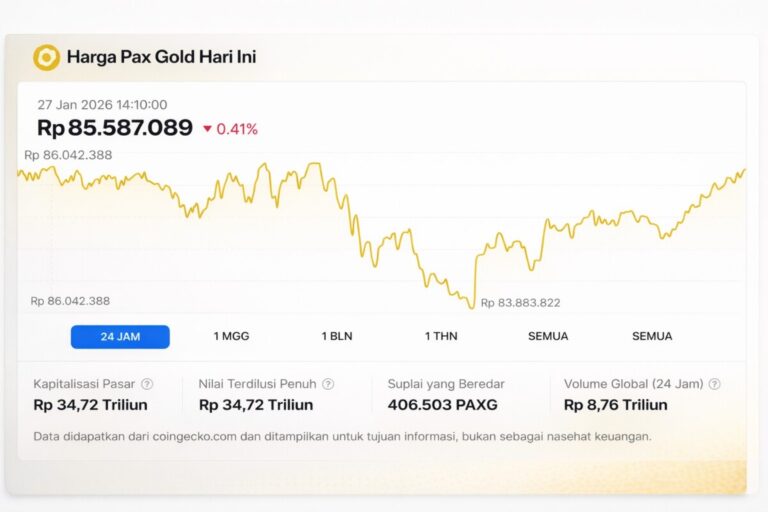Click the Suplai yang Beredar label

(x=445, y=384)
